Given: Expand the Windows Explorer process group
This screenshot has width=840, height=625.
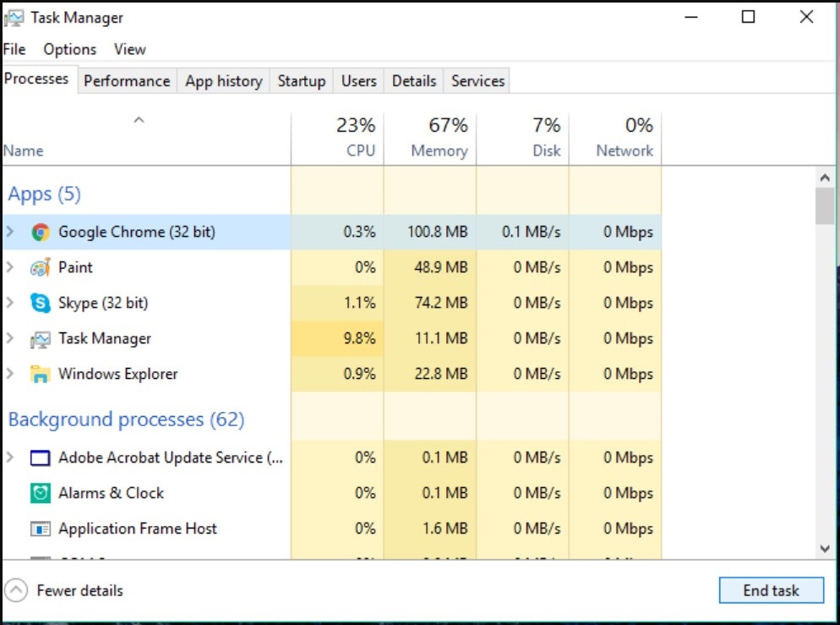Looking at the screenshot, I should [9, 373].
